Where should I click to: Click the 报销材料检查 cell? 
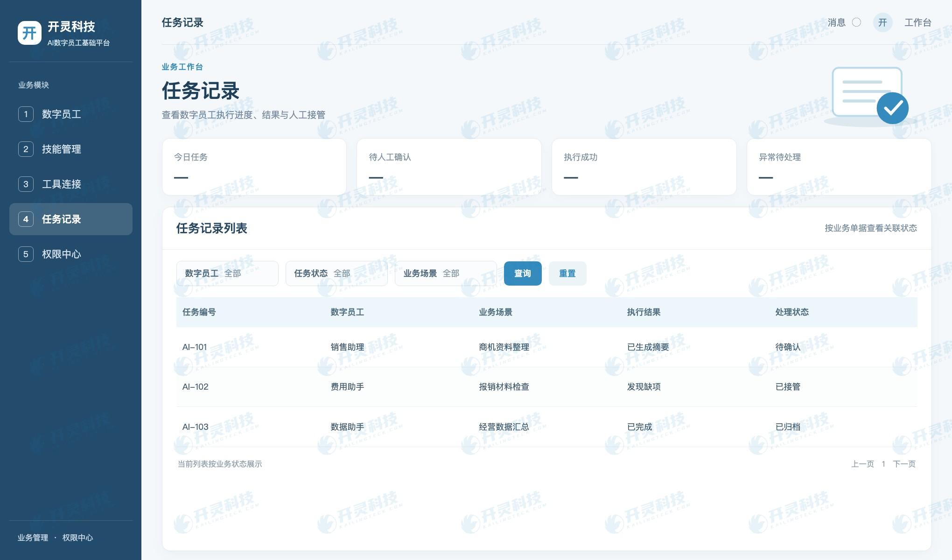click(x=504, y=387)
